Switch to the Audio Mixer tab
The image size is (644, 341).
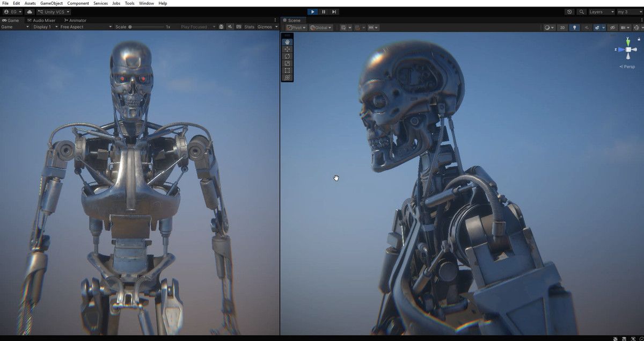[41, 20]
